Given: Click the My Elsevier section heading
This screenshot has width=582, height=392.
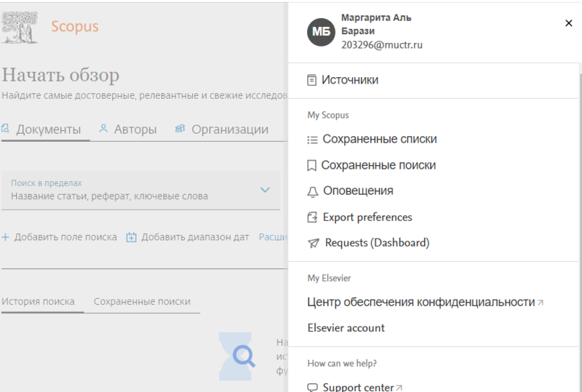Looking at the screenshot, I should [x=329, y=278].
